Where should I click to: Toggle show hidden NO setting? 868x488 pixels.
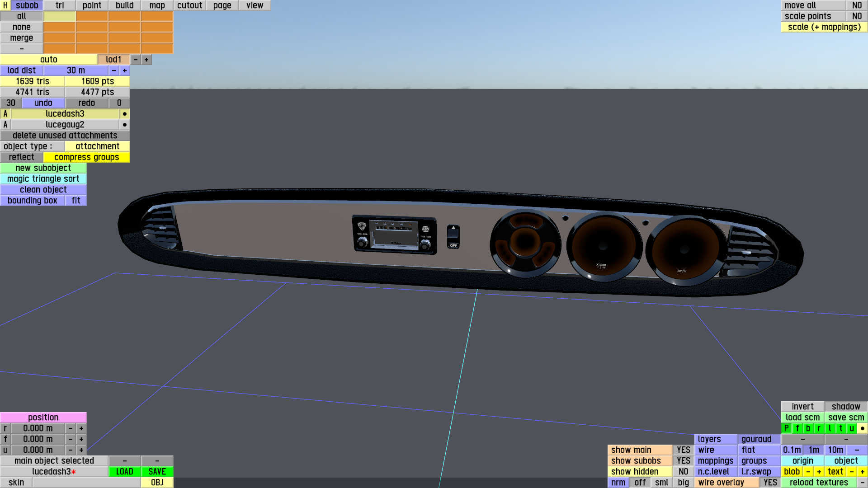click(x=683, y=472)
